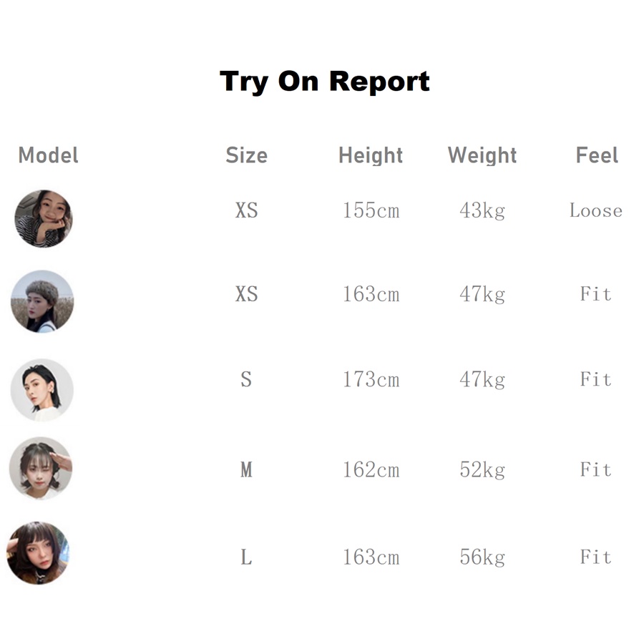Viewport: 644px width, 644px height.
Task: Select the 43kg weight value
Action: [x=482, y=211]
